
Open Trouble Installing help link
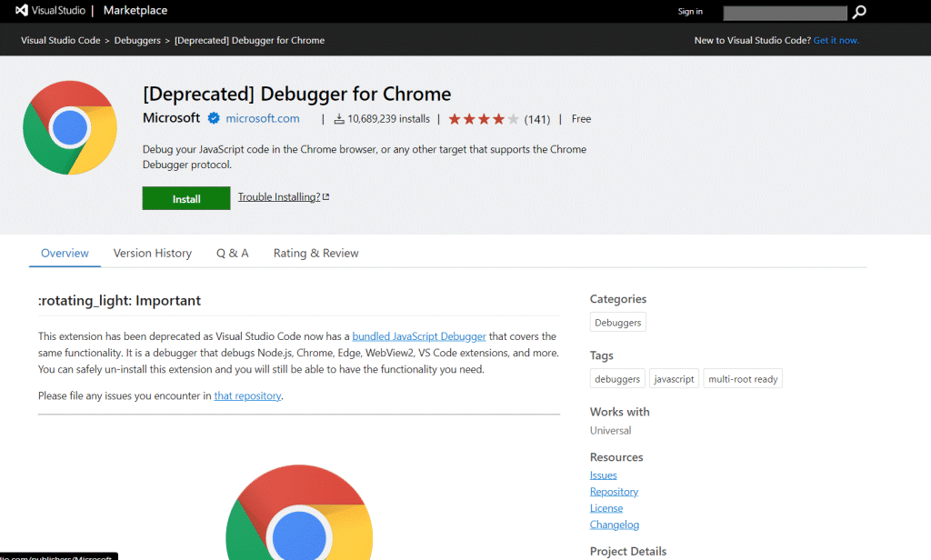coord(279,196)
